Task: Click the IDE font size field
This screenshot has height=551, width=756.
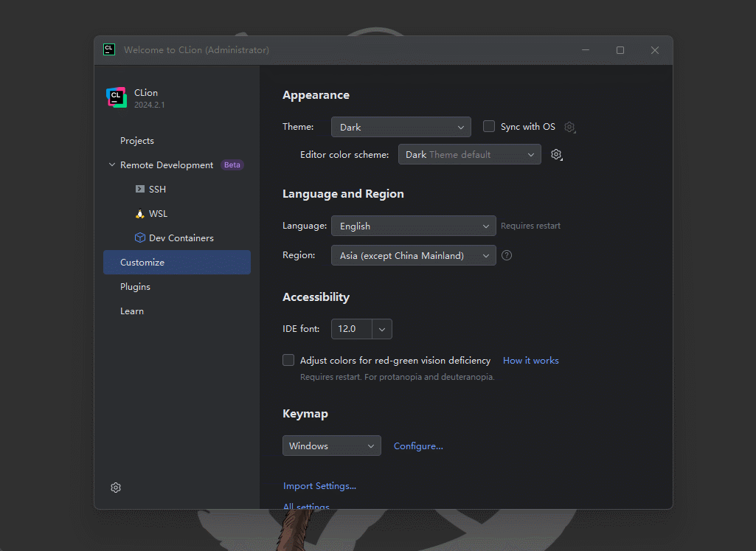Action: pos(351,329)
